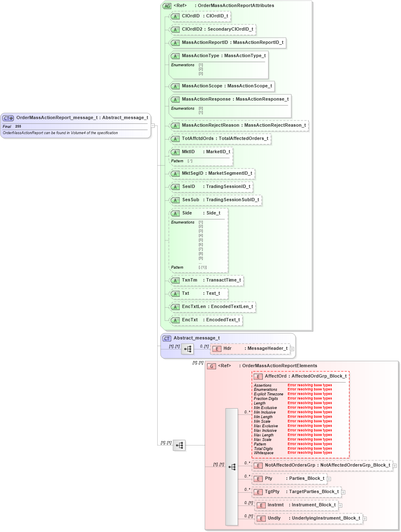Click the E icon of the Undly element
The image size is (401, 532).
(x=261, y=518)
